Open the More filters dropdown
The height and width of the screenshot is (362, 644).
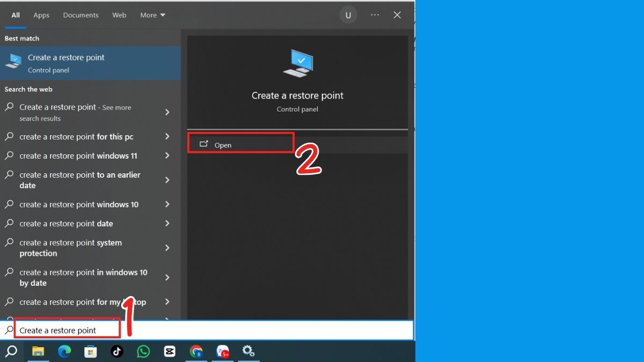tap(152, 14)
